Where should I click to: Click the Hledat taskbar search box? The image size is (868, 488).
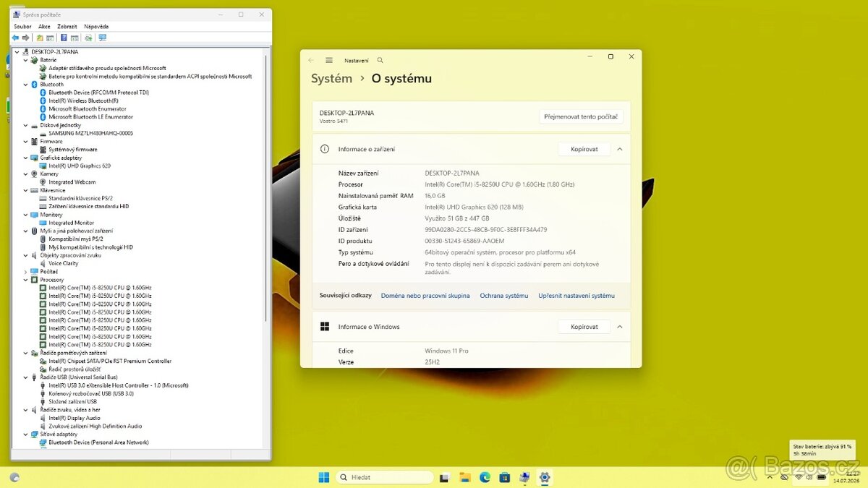pos(386,477)
